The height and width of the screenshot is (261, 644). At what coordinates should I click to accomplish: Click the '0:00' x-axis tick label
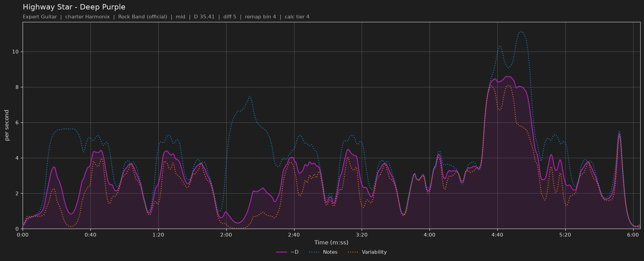tap(23, 235)
